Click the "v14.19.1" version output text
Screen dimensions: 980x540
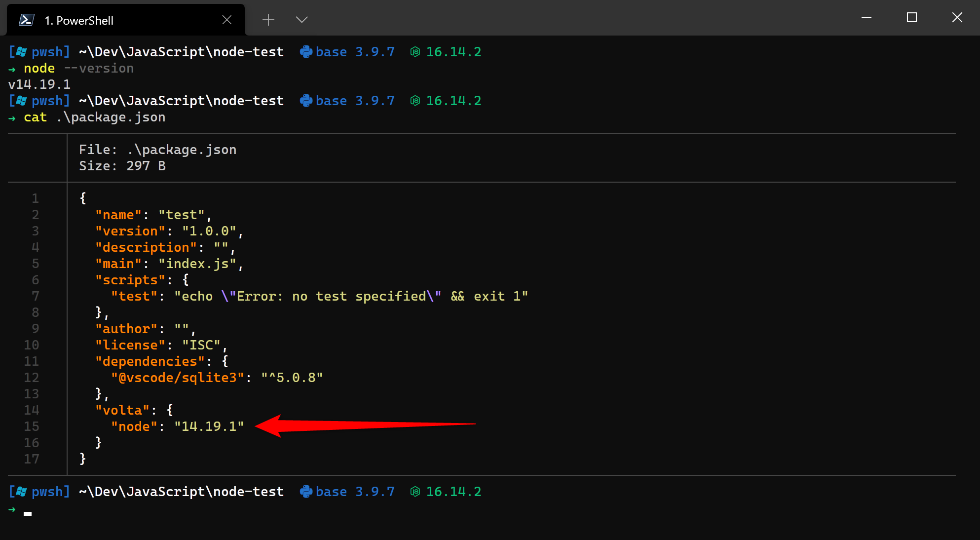tap(39, 84)
